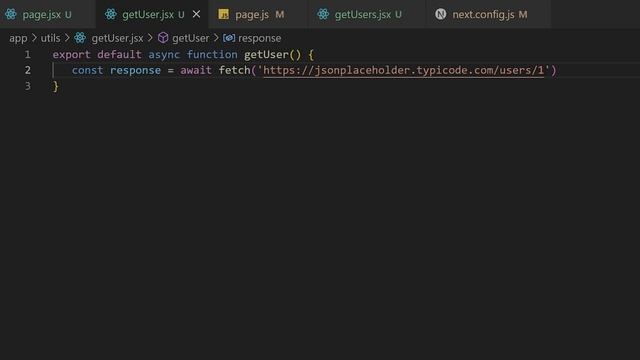The height and width of the screenshot is (360, 640).
Task: Click the variable symbol icon before response
Action: coord(229,38)
